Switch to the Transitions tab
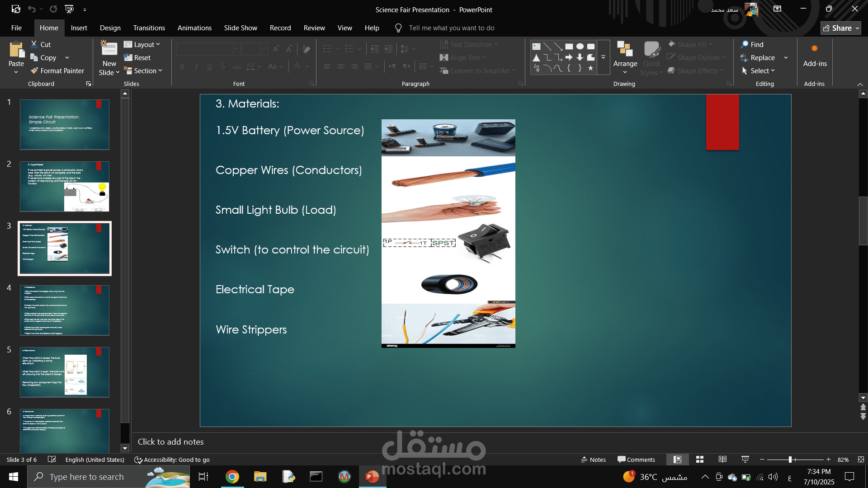 point(149,28)
